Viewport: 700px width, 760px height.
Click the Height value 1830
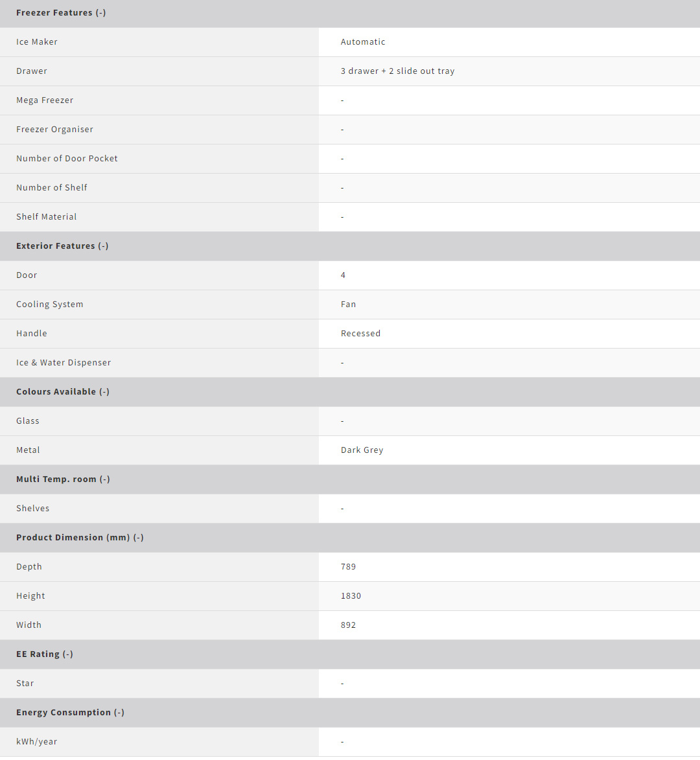351,596
